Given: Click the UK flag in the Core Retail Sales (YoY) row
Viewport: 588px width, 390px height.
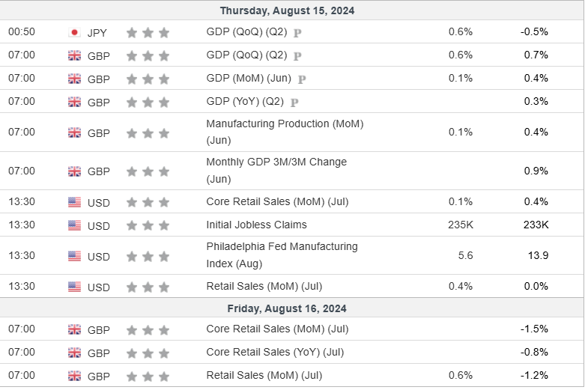Looking at the screenshot, I should tap(74, 352).
